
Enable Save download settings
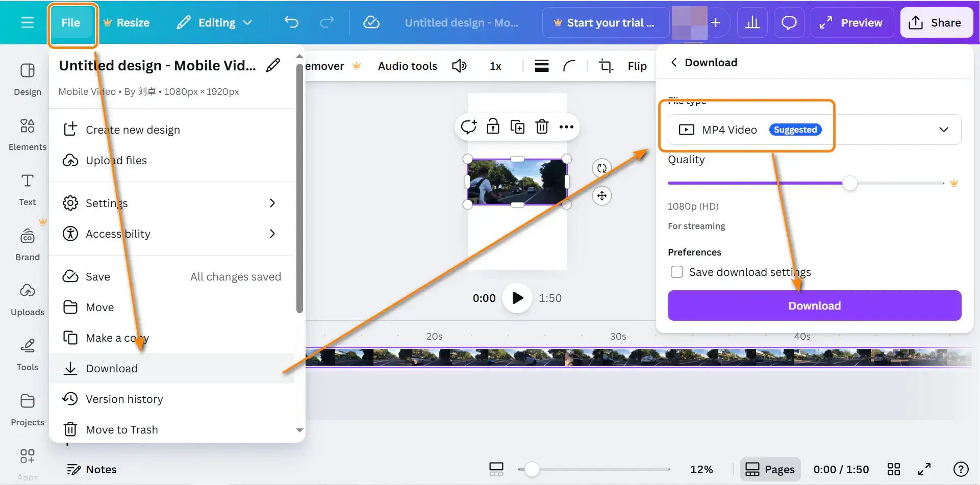pos(676,272)
